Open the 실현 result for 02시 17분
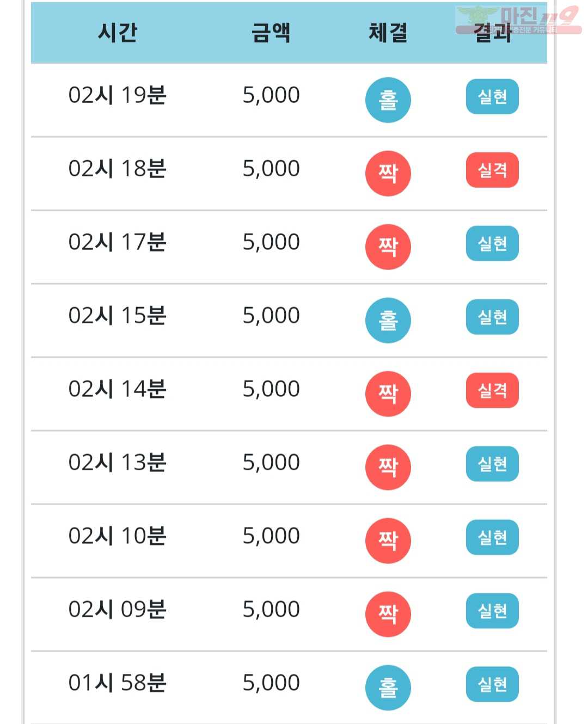This screenshot has height=724, width=588. 492,244
